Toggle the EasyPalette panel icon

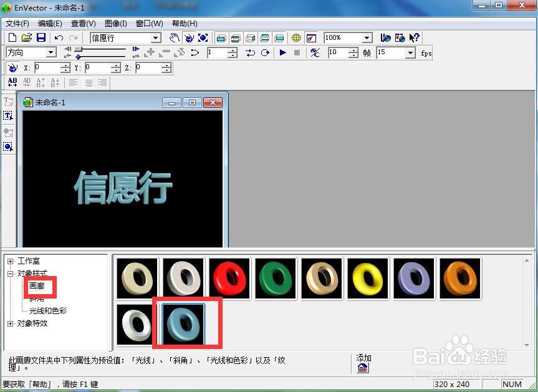(311, 38)
